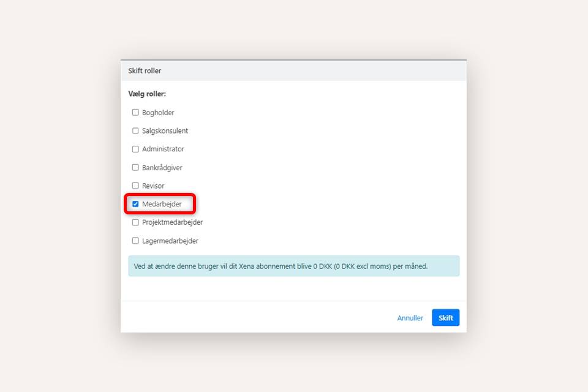Image resolution: width=588 pixels, height=392 pixels.
Task: Click the Bogholder label text
Action: tap(158, 113)
